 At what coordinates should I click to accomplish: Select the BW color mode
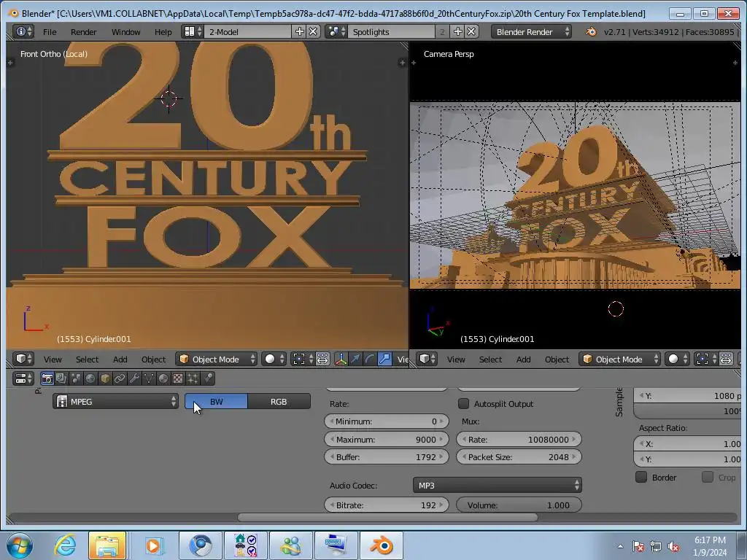coord(216,402)
